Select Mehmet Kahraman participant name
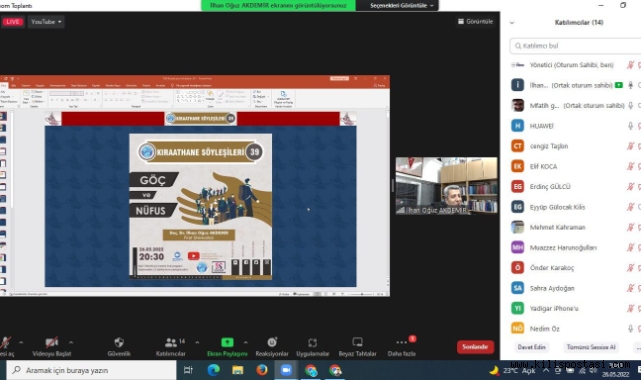Image resolution: width=641 pixels, height=380 pixels. tap(557, 227)
